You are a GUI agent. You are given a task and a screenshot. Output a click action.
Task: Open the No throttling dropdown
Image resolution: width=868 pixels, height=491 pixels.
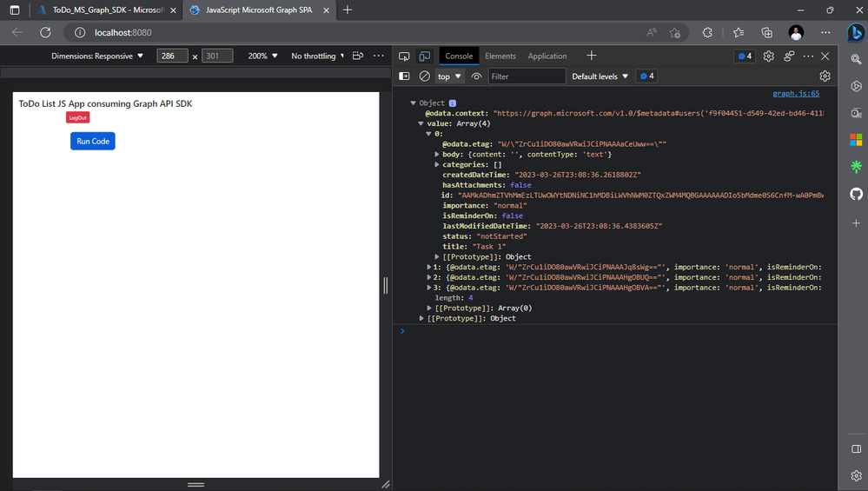[317, 56]
